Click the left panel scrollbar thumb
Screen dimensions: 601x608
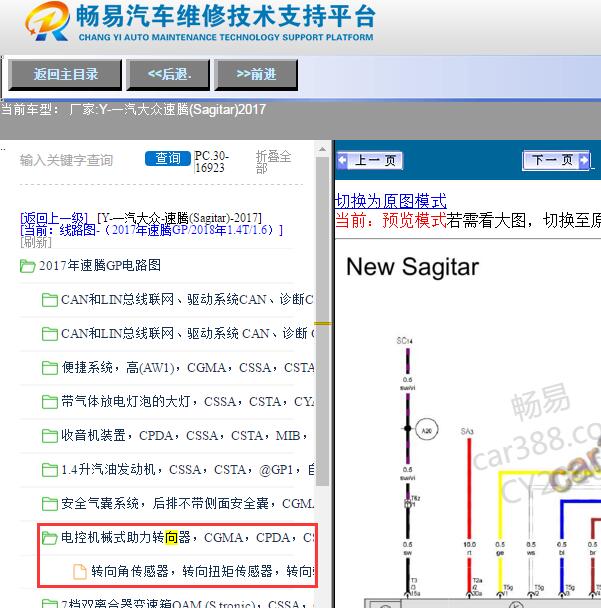point(322,321)
